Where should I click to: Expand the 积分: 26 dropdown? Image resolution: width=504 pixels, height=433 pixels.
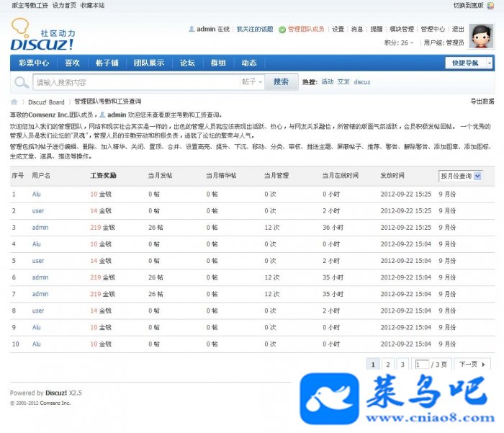pos(399,43)
